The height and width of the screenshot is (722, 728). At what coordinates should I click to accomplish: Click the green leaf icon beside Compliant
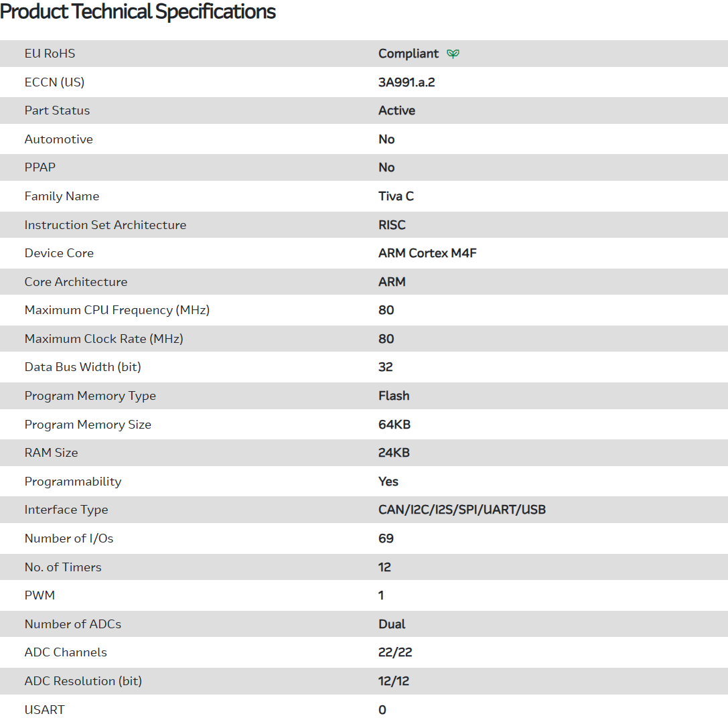click(453, 54)
